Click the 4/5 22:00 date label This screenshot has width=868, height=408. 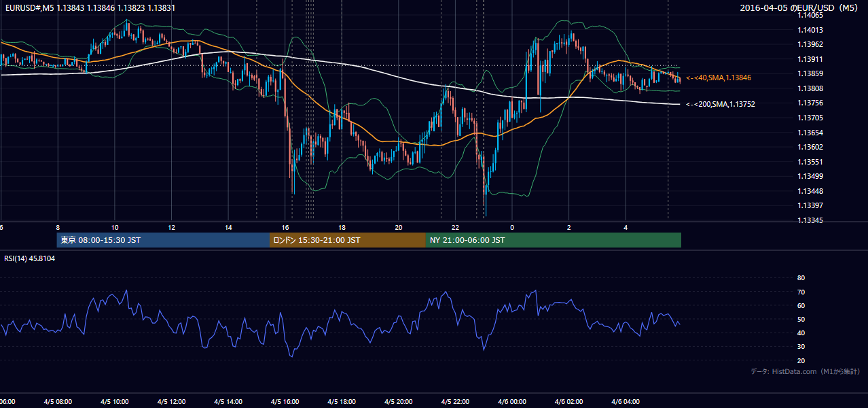coord(456,402)
